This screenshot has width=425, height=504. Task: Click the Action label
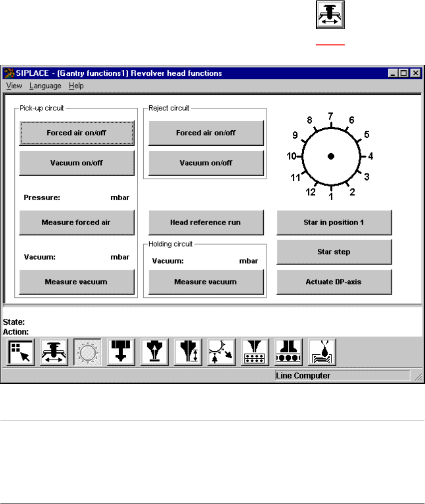16,332
